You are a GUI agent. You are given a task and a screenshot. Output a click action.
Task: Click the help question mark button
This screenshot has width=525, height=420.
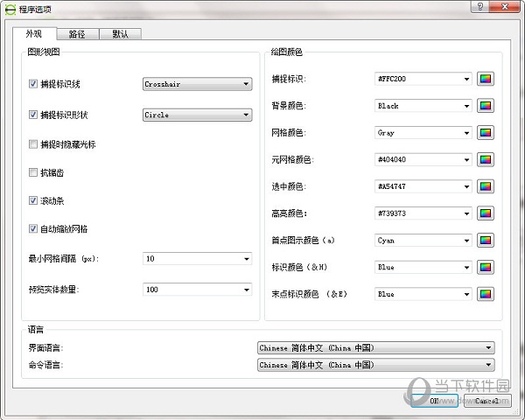[x=479, y=7]
